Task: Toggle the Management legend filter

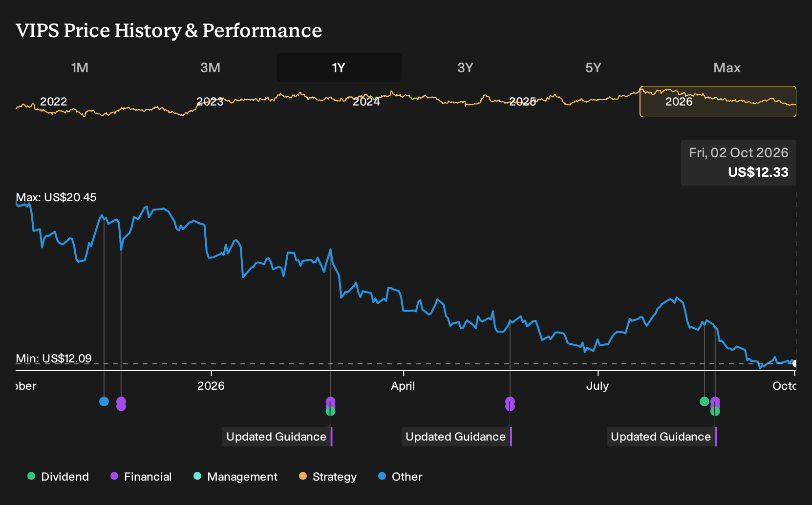Action: pyautogui.click(x=235, y=476)
